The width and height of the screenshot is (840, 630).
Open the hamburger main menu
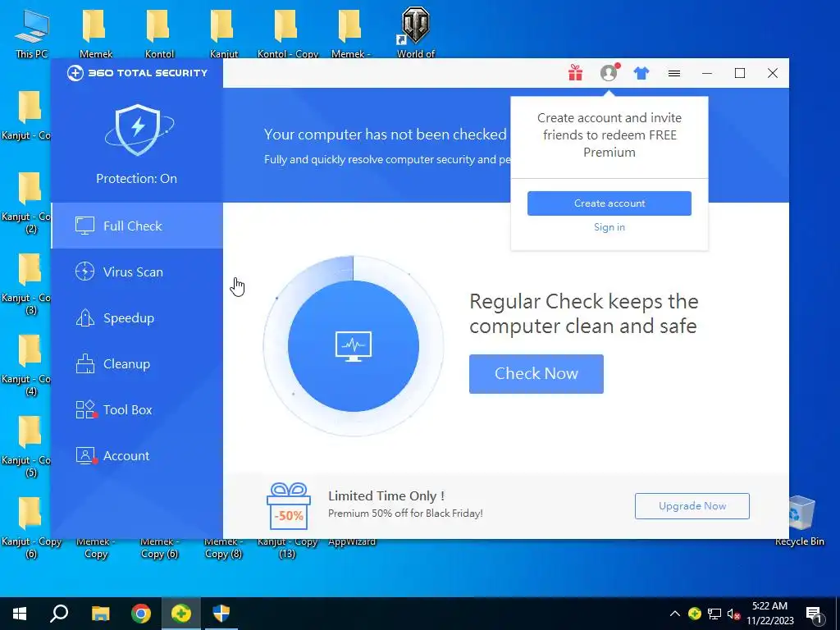click(x=674, y=73)
